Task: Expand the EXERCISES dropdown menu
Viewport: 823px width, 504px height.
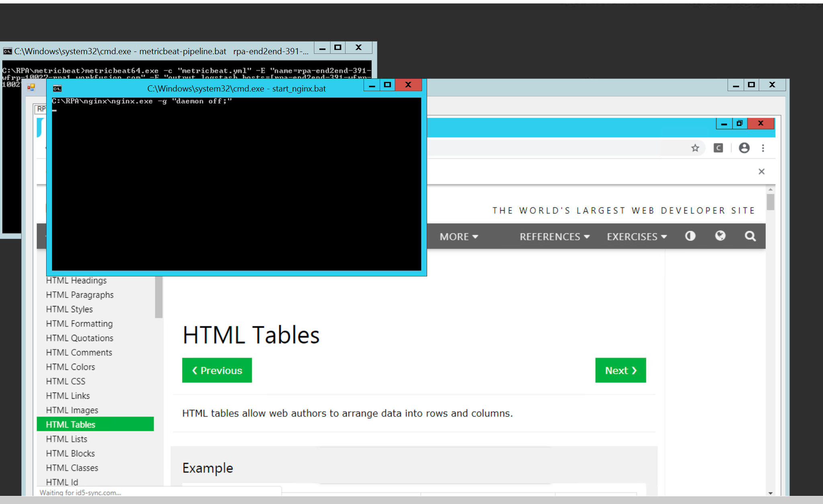Action: pos(637,237)
